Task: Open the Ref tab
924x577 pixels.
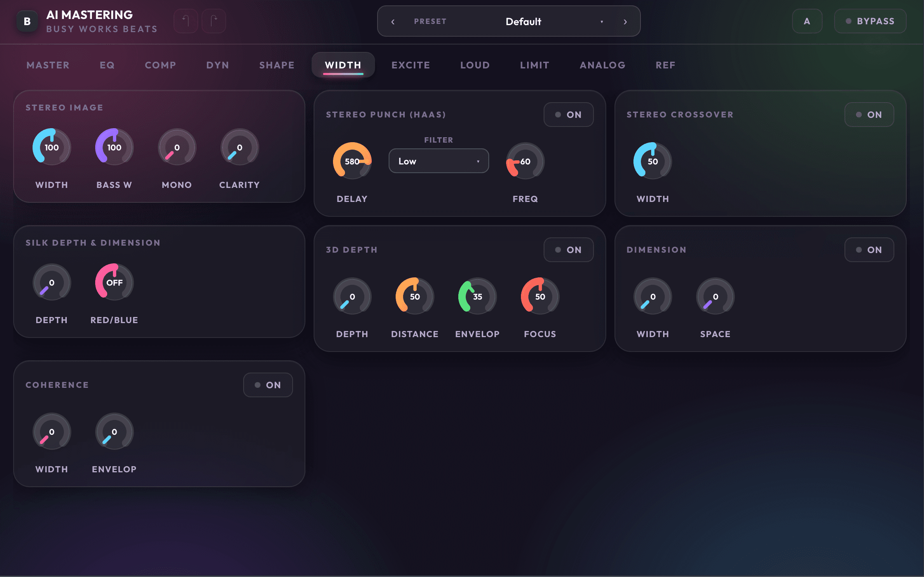Action: point(665,65)
